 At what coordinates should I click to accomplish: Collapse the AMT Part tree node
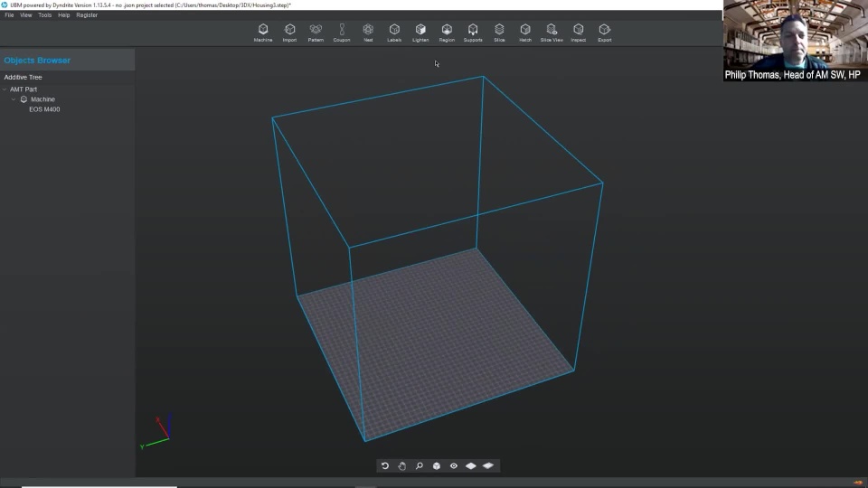point(5,89)
